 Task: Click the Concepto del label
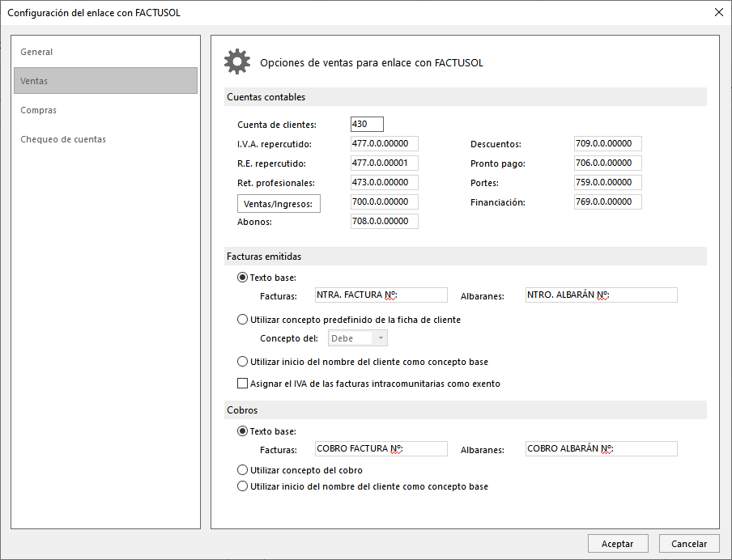coord(289,338)
